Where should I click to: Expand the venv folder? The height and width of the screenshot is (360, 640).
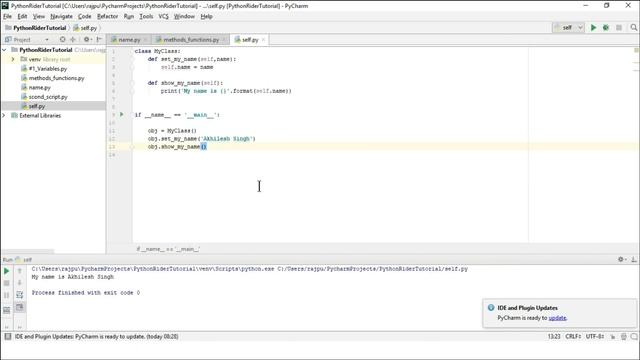click(13, 59)
